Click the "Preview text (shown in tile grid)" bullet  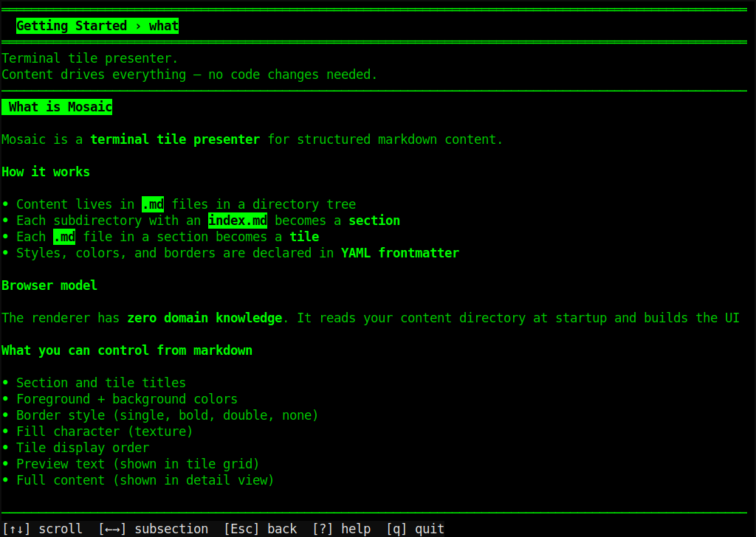coord(131,464)
